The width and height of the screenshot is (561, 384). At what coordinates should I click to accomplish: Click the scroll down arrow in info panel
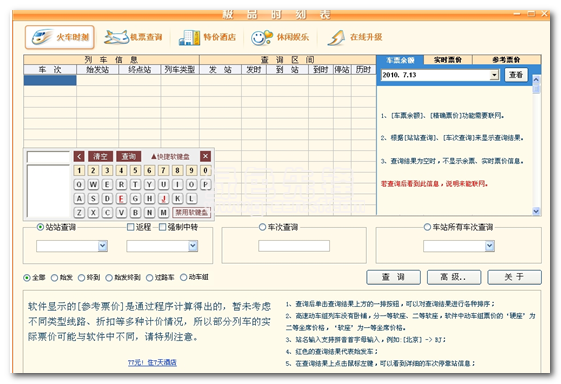[x=536, y=211]
